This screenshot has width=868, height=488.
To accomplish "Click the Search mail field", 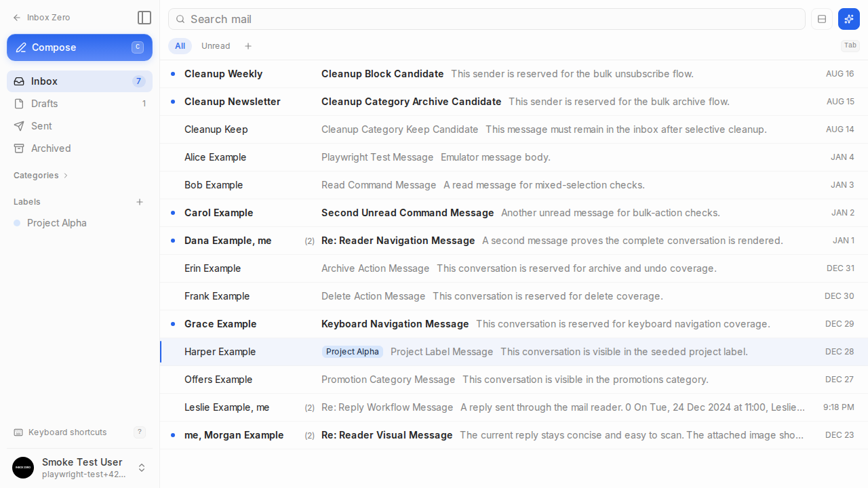I will 486,19.
